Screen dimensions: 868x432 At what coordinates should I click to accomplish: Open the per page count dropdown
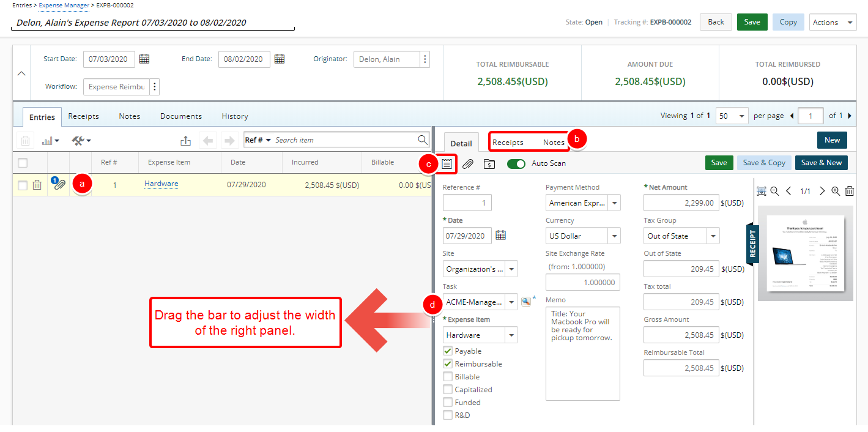732,116
